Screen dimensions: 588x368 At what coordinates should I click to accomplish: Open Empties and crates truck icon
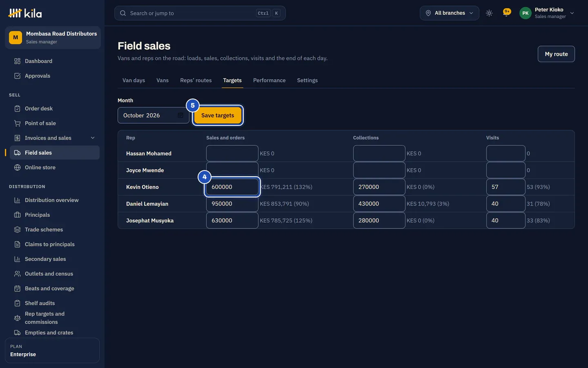[x=17, y=332]
